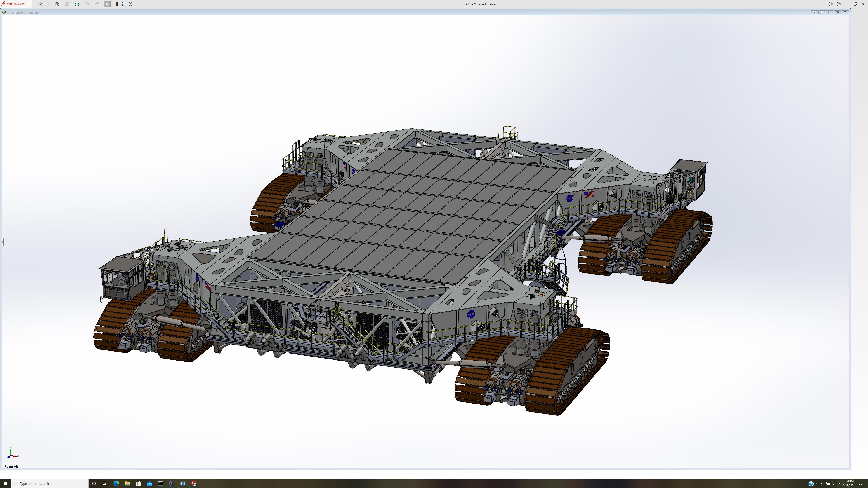
Task: Click the Print icon
Action: tap(77, 4)
